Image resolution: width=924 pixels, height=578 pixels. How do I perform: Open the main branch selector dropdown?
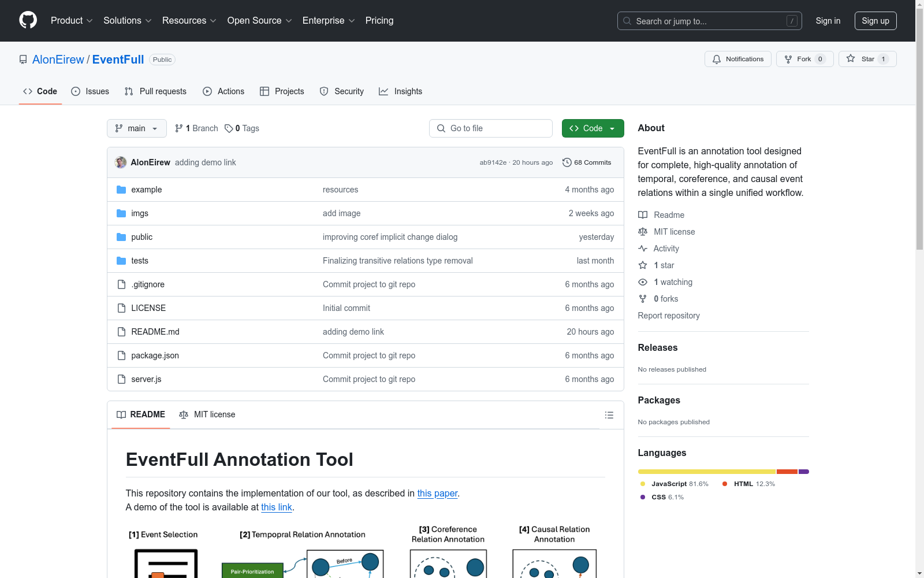(137, 128)
